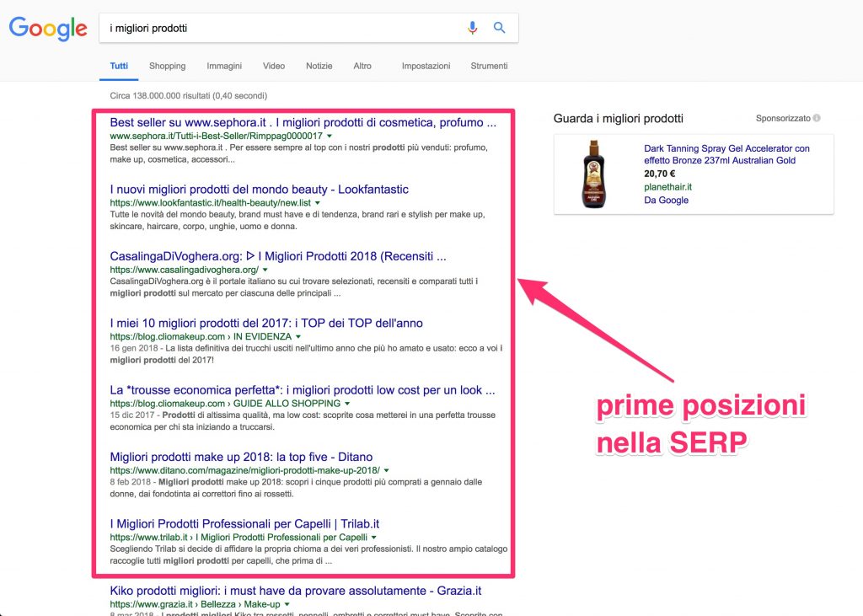
Task: Switch to the Notizie tab
Action: pos(319,66)
